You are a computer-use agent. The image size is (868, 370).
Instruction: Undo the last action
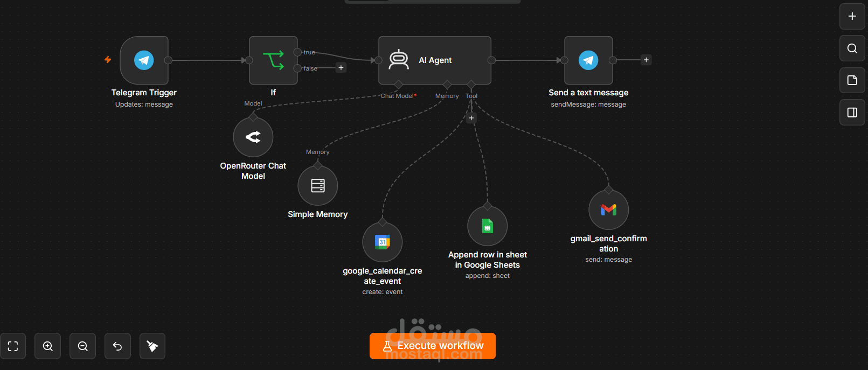117,346
